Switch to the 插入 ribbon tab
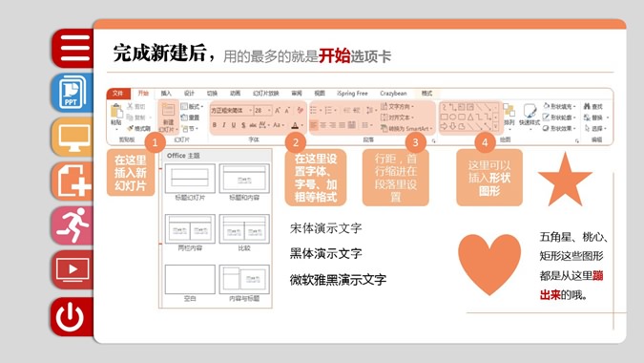 [166, 94]
